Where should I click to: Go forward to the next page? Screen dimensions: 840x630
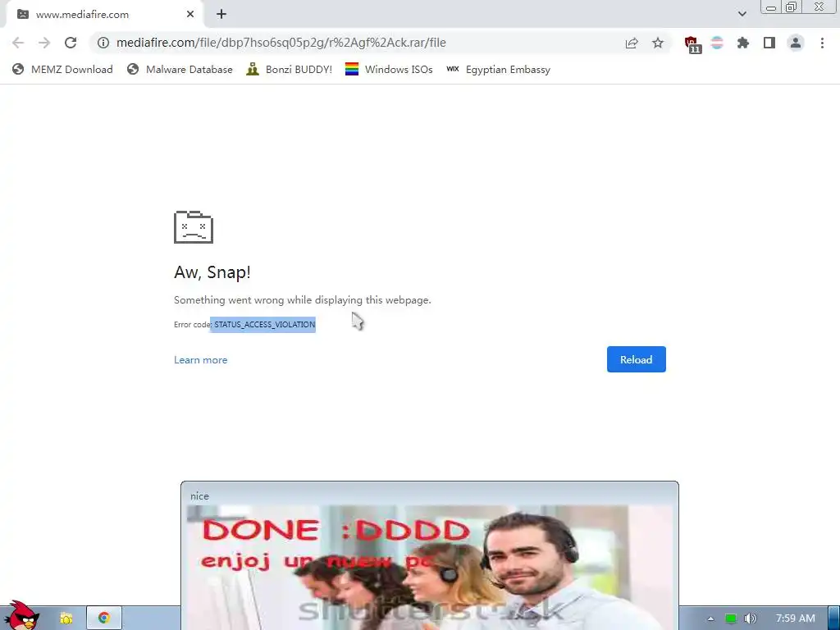tap(44, 43)
